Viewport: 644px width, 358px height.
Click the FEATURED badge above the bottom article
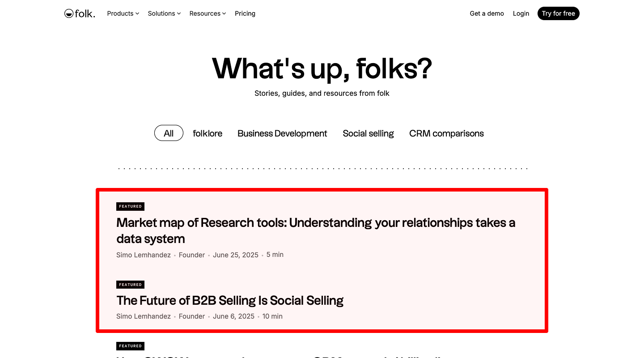point(130,346)
